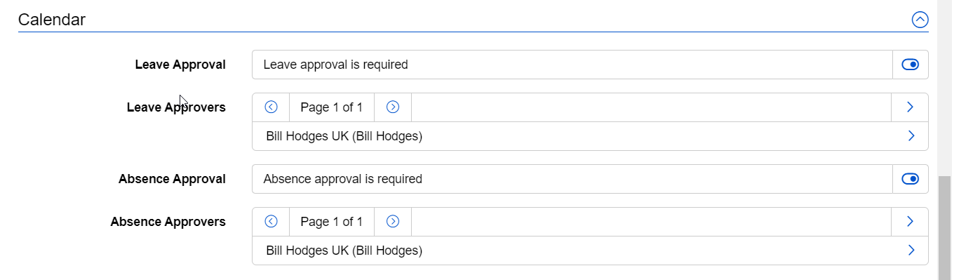Open Bill Hodges chevron under Absence Approvers

911,251
